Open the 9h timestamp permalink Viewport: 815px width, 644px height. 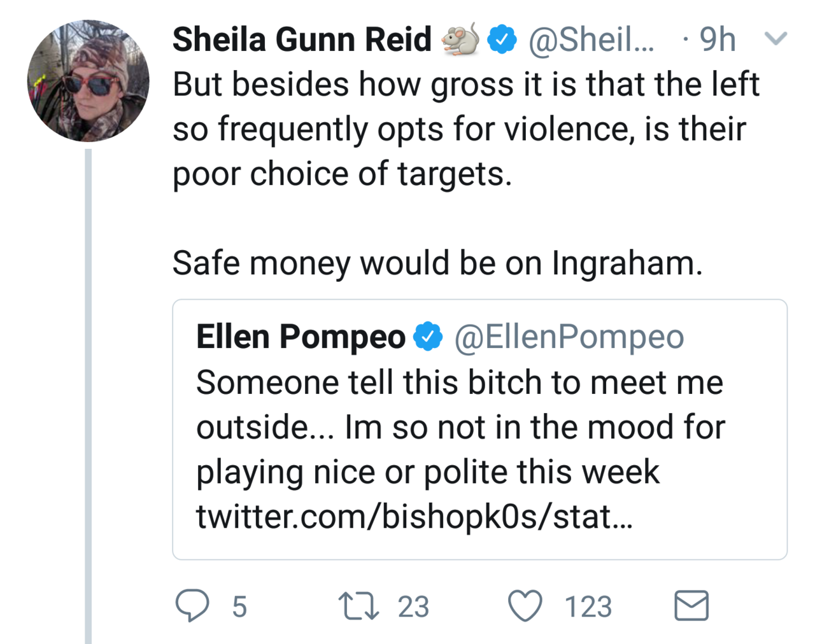click(x=717, y=39)
